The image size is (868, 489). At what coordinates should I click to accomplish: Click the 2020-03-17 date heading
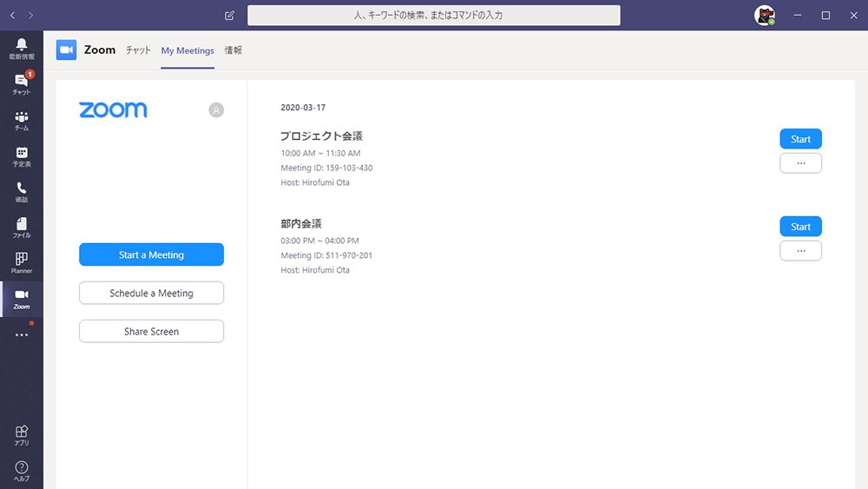point(303,108)
